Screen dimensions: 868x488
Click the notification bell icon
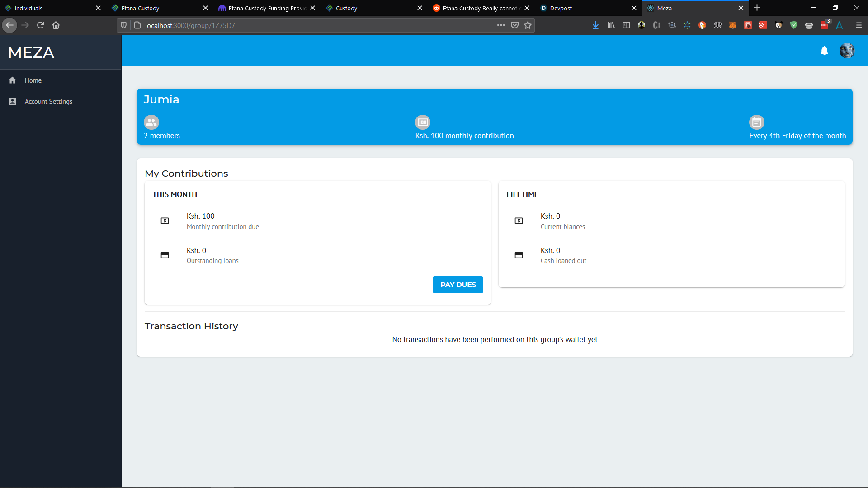pos(824,51)
